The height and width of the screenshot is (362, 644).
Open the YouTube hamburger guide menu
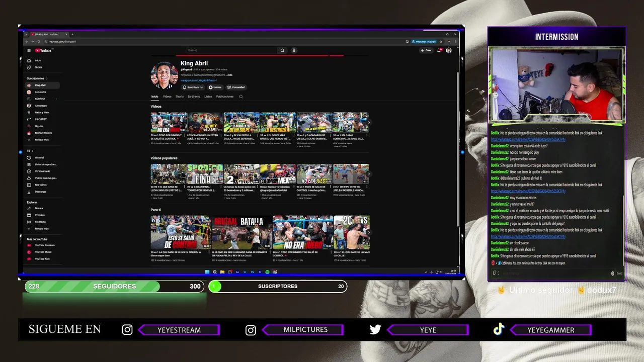(x=29, y=50)
